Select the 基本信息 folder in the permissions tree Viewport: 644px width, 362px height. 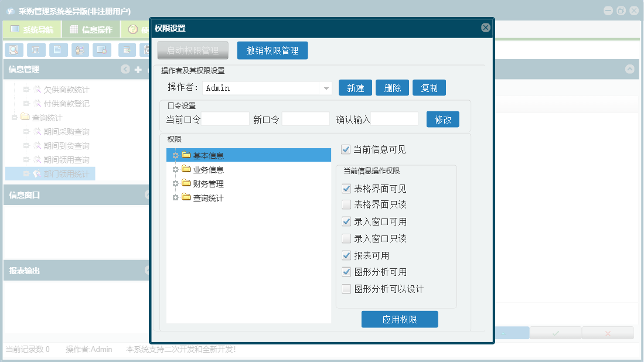[248, 155]
